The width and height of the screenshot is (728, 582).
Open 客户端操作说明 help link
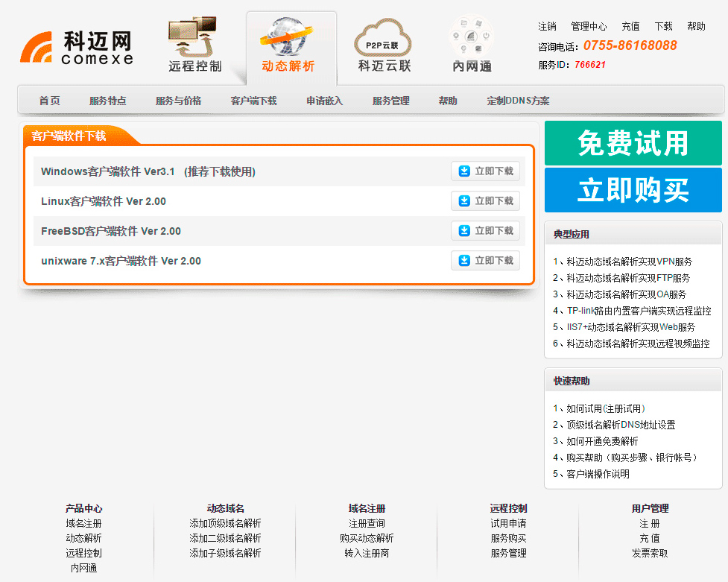(x=598, y=474)
